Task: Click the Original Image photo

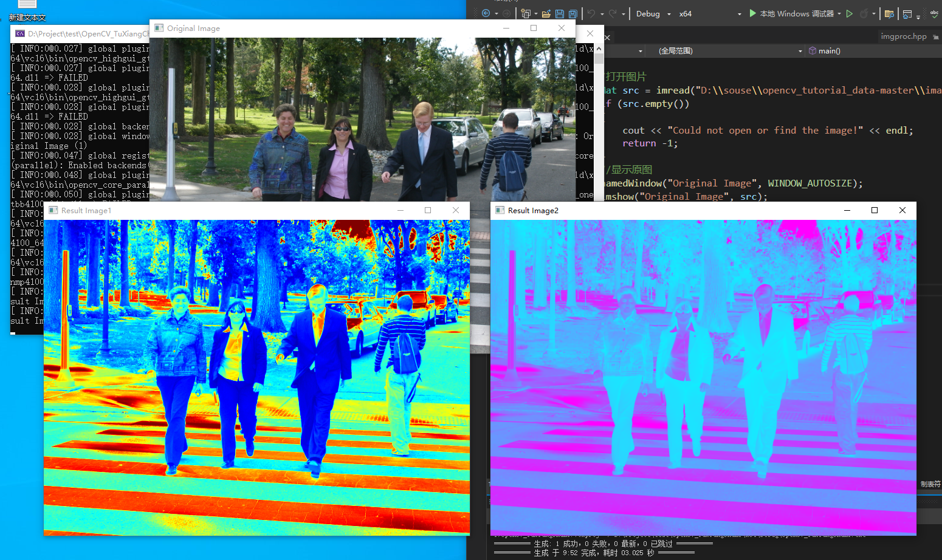Action: pyautogui.click(x=362, y=119)
